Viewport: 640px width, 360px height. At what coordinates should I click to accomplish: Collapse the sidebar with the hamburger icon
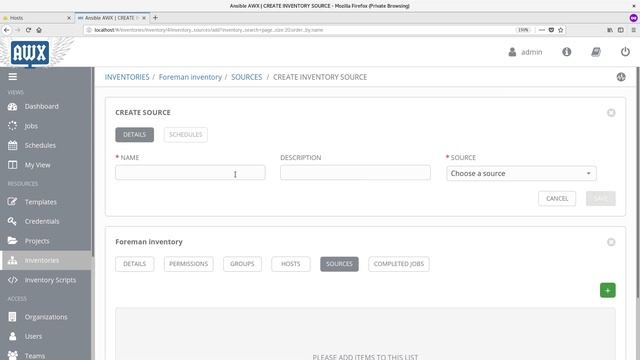coord(13,77)
